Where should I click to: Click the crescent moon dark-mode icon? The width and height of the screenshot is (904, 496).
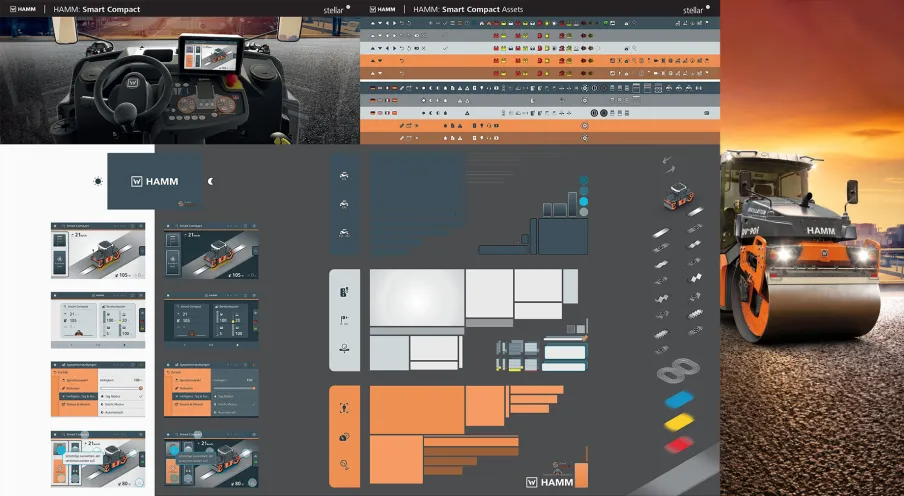(x=210, y=181)
